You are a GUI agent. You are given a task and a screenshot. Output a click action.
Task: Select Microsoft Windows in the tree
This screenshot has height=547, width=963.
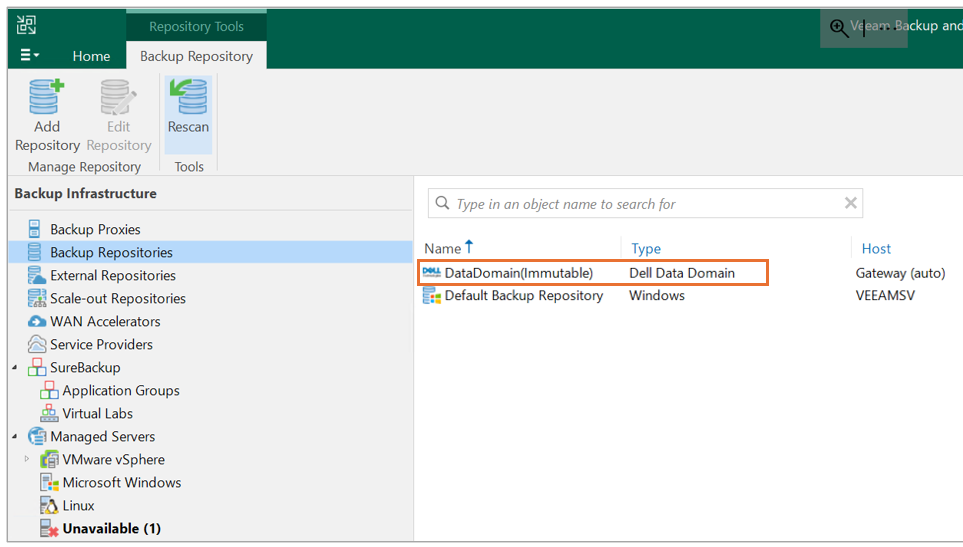[122, 483]
